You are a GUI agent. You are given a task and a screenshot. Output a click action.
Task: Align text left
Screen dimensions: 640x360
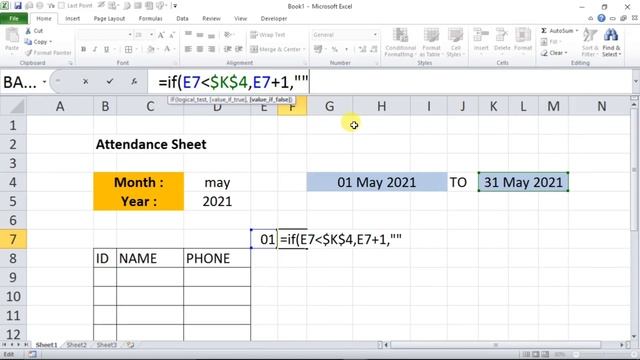(188, 49)
